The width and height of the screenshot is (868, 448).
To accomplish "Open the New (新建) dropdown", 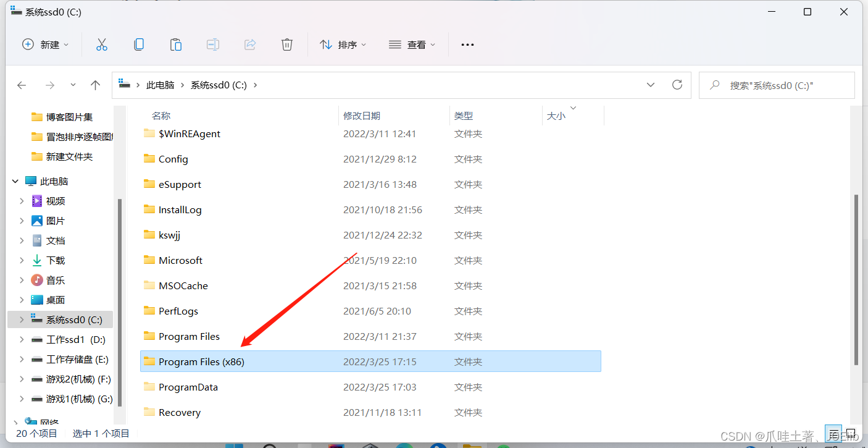I will pyautogui.click(x=45, y=44).
